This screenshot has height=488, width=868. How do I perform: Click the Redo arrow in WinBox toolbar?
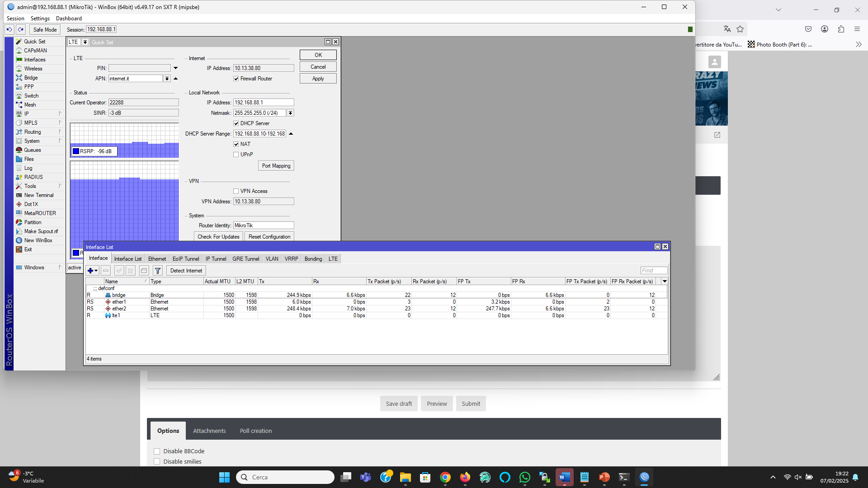[x=21, y=29]
